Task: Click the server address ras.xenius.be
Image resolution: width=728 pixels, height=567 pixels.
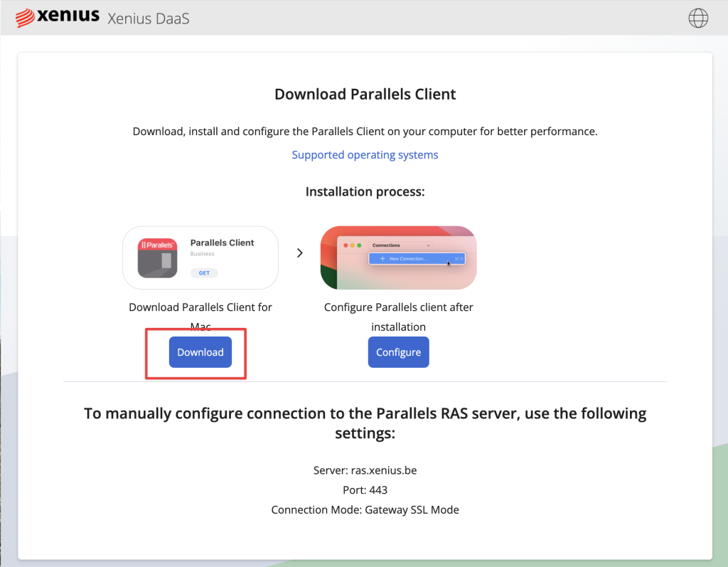Action: point(384,470)
